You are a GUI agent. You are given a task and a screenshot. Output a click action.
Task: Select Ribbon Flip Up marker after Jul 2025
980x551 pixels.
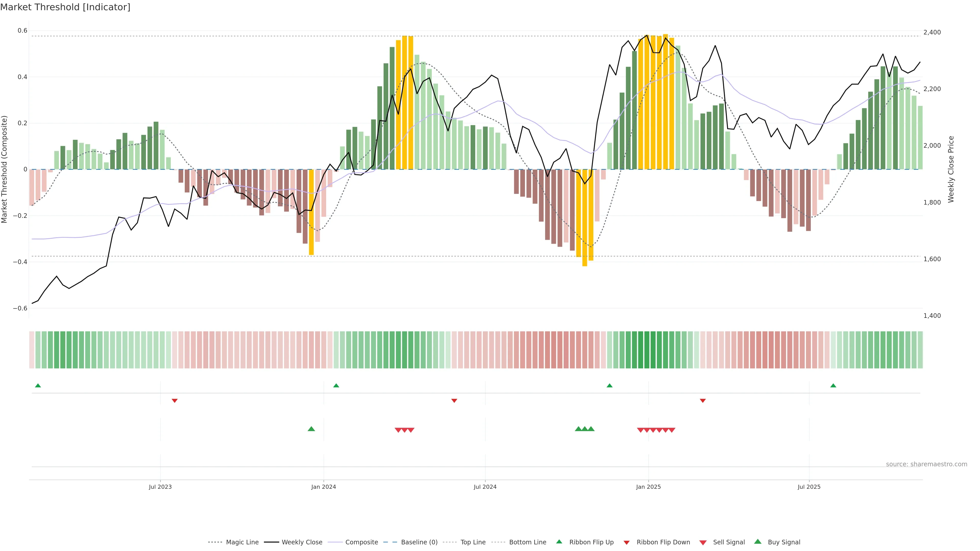tap(833, 386)
